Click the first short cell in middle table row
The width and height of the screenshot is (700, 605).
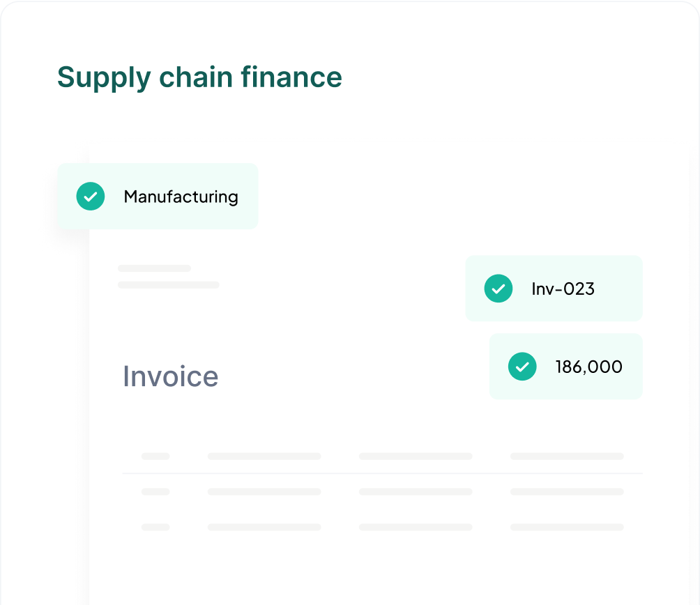[155, 492]
